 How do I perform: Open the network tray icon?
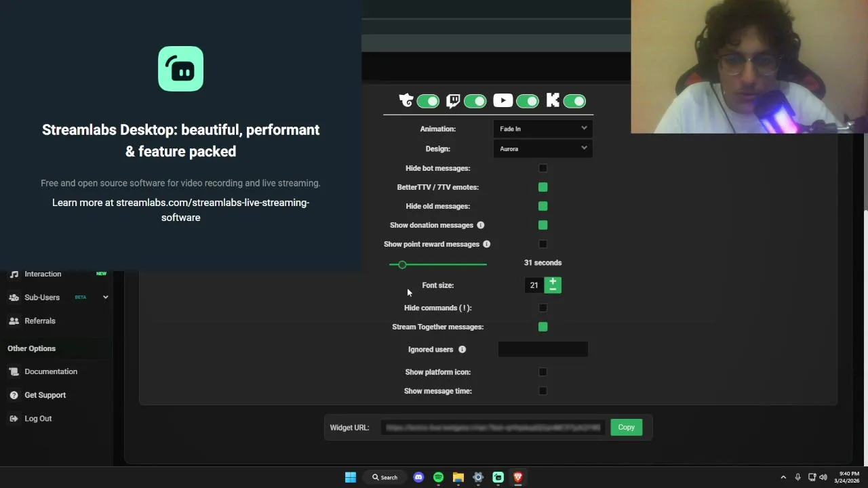812,477
